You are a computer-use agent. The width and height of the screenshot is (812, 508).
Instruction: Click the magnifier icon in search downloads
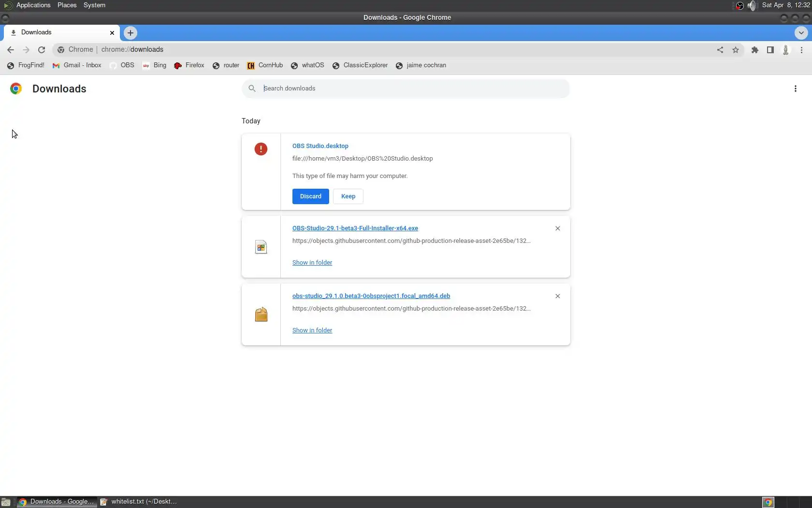(x=252, y=89)
